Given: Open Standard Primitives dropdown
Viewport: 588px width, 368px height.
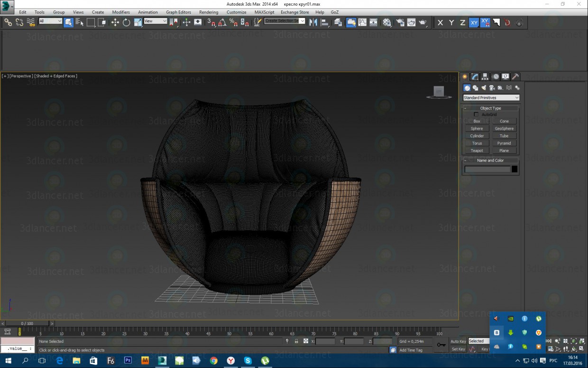Looking at the screenshot, I should [491, 98].
